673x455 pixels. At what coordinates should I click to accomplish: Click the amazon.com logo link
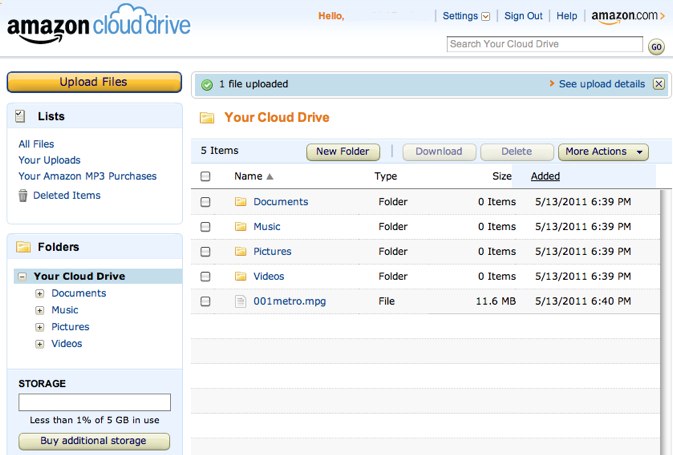[x=628, y=16]
